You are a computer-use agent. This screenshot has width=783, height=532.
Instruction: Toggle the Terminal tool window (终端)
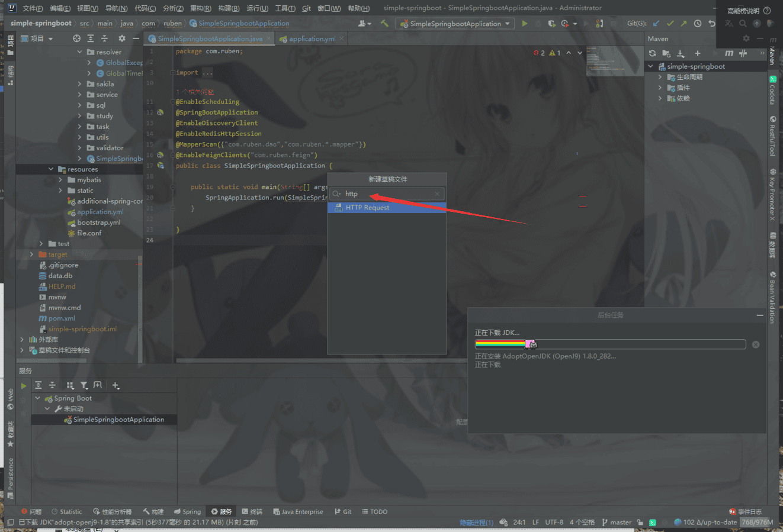coord(252,511)
